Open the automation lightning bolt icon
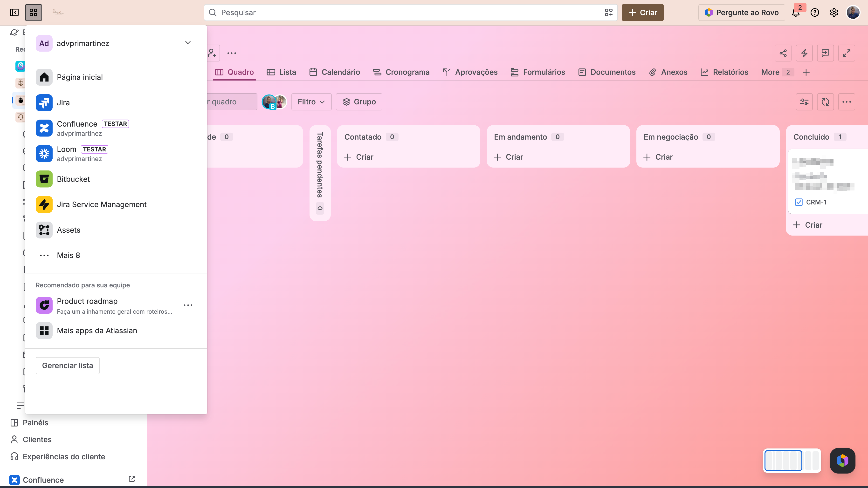868x488 pixels. pos(804,53)
